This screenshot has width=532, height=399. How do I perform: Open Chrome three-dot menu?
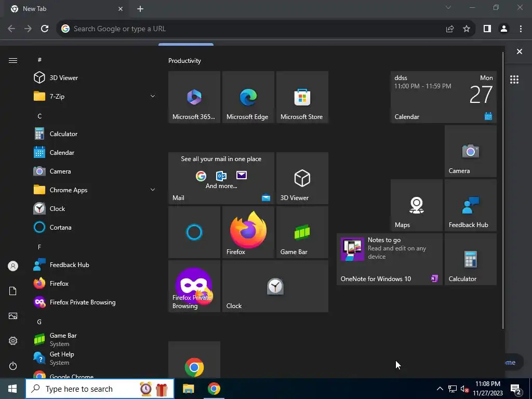[x=521, y=29]
